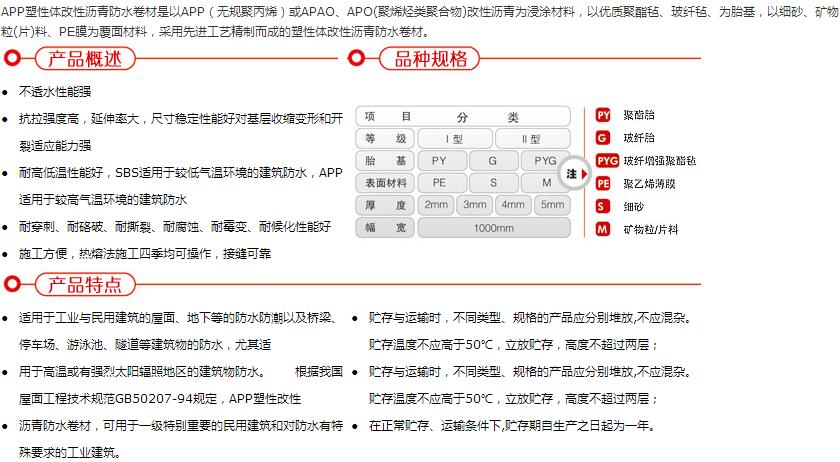Click the red M legend badge

[x=603, y=229]
